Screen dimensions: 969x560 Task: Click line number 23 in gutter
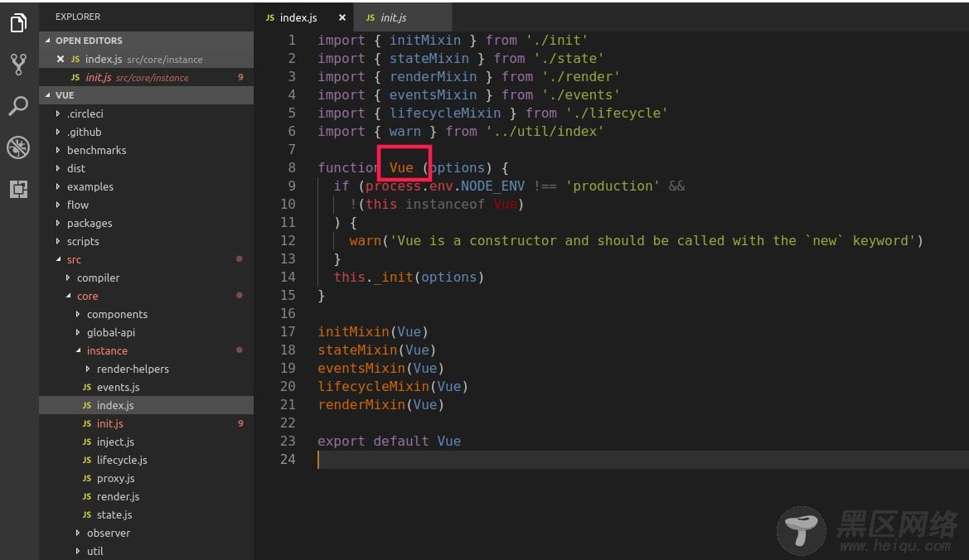coord(288,442)
